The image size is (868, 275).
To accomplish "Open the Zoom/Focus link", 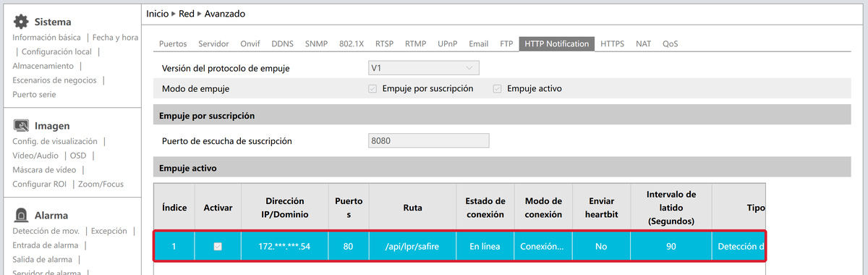I will click(101, 185).
